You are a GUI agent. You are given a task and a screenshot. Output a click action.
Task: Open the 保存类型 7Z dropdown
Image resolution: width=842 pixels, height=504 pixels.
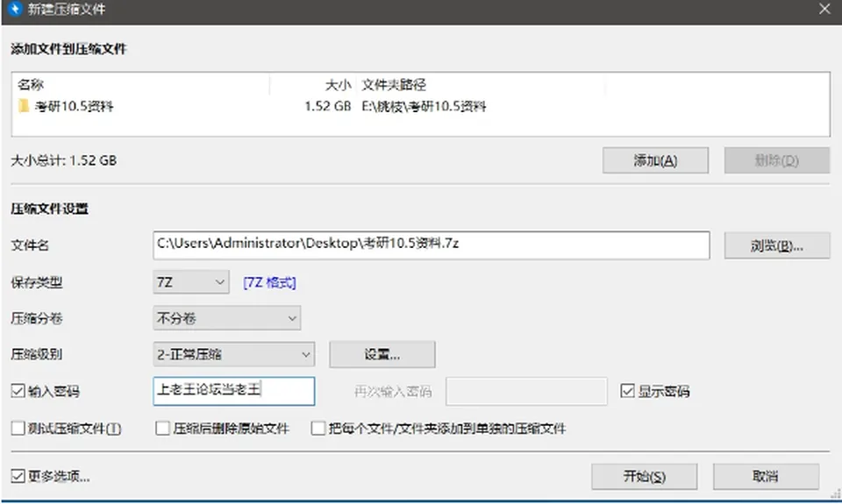191,282
